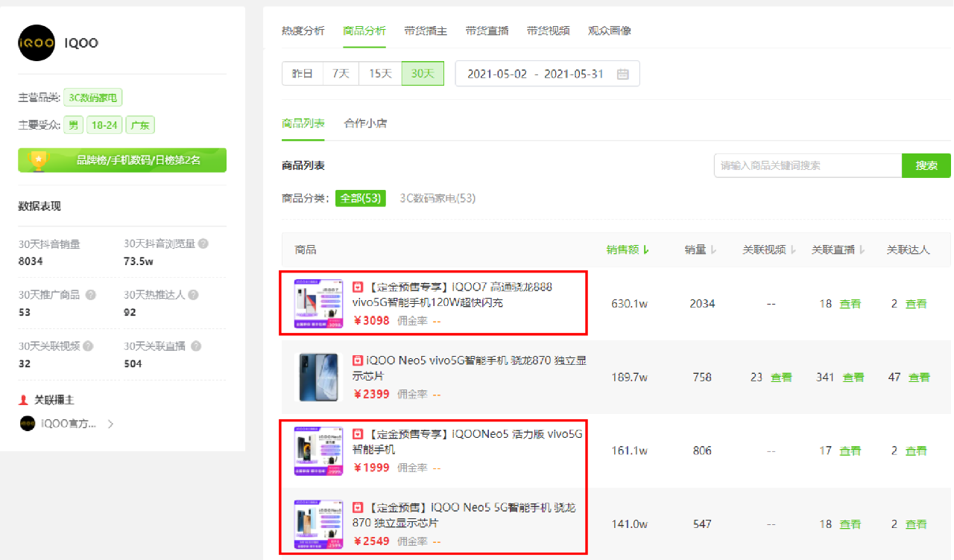Click the 18-24 audience tag

point(104,125)
